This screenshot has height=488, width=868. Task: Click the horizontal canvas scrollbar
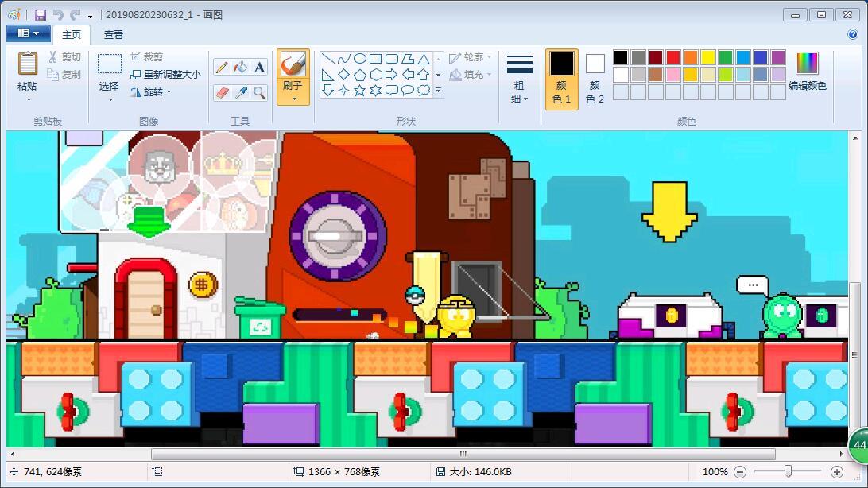(x=463, y=455)
